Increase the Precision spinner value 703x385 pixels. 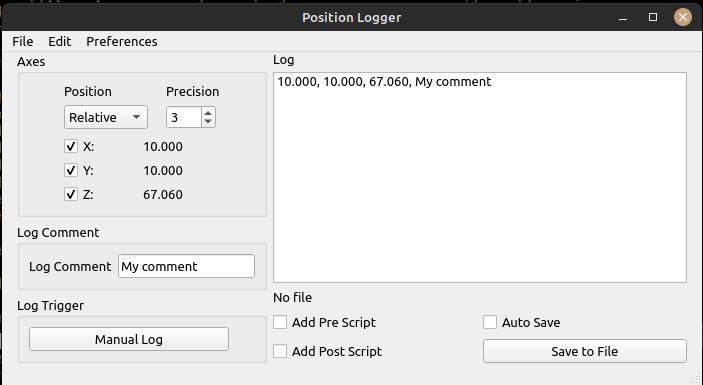208,112
